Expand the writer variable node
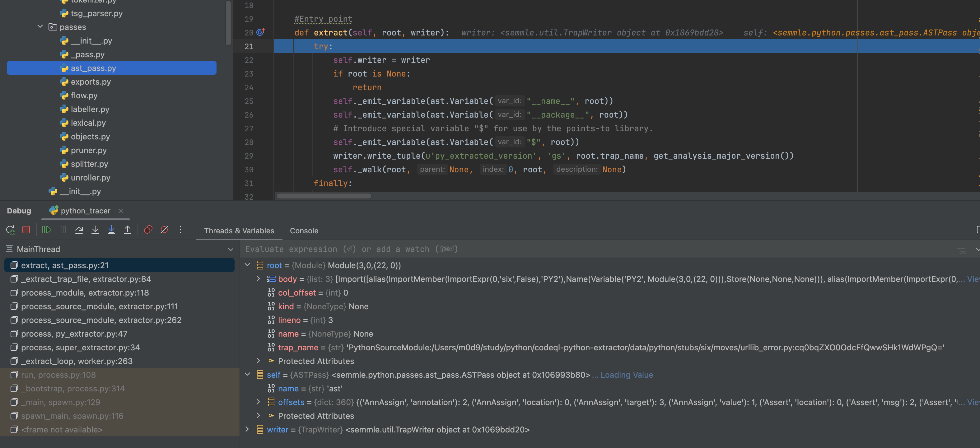The height and width of the screenshot is (448, 980). (x=247, y=429)
